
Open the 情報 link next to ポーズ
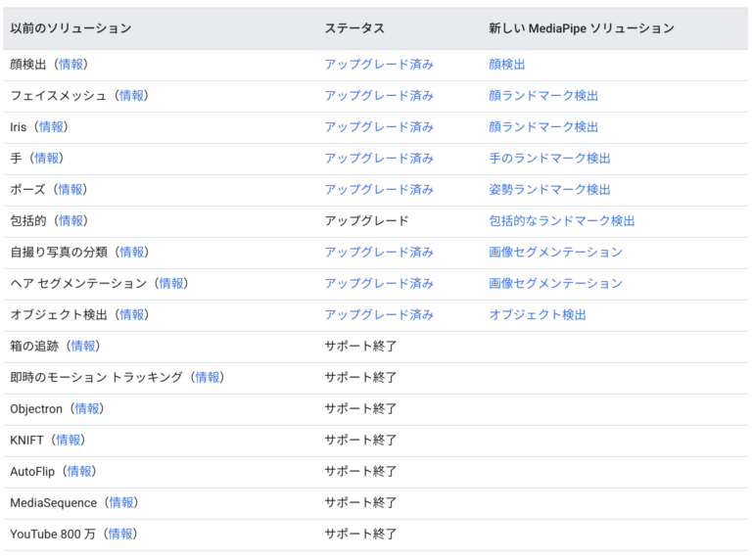[x=70, y=189]
